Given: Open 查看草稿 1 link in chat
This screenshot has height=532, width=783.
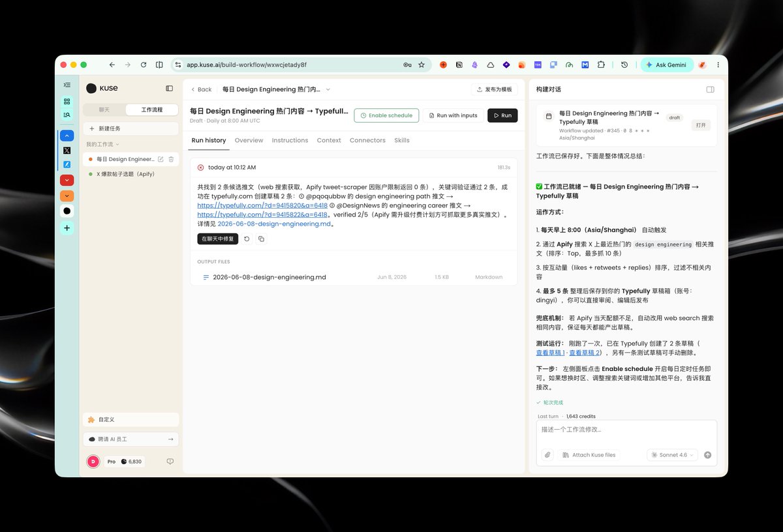Looking at the screenshot, I should pos(550,353).
